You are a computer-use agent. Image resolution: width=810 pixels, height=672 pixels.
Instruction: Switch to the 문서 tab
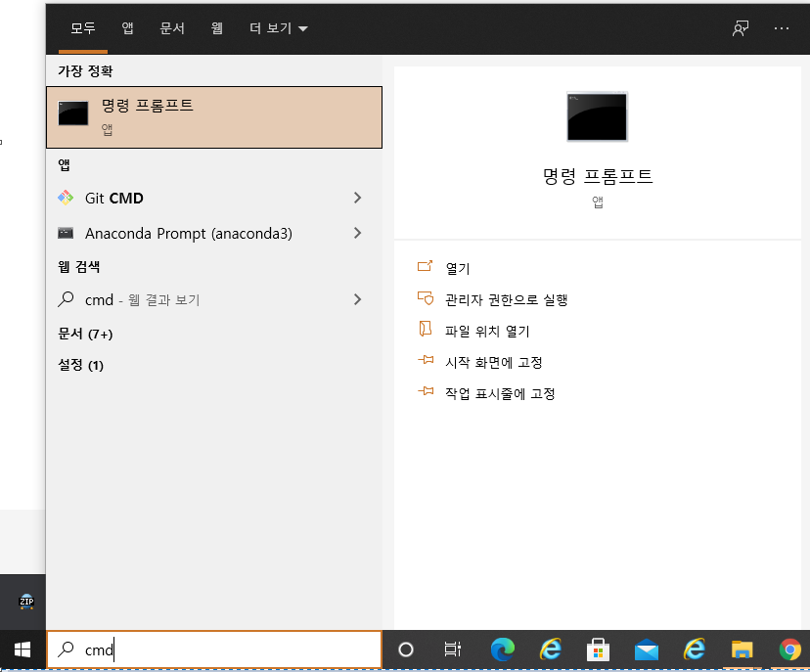[172, 28]
